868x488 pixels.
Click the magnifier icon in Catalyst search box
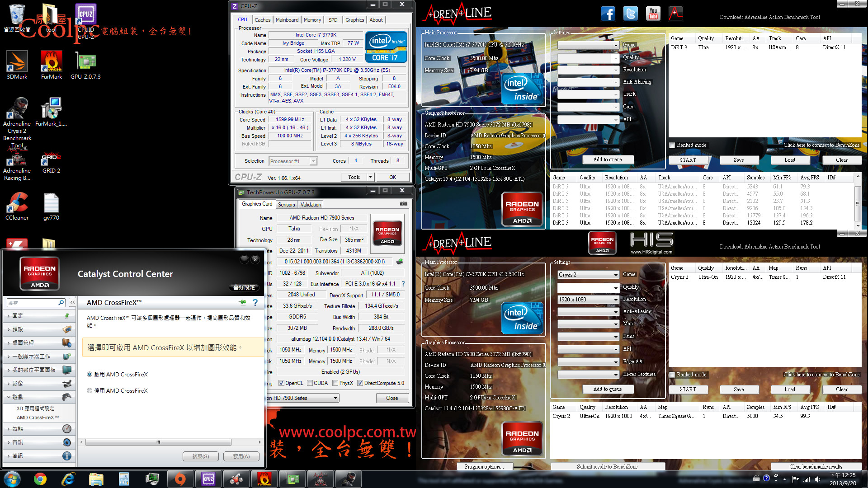(61, 302)
